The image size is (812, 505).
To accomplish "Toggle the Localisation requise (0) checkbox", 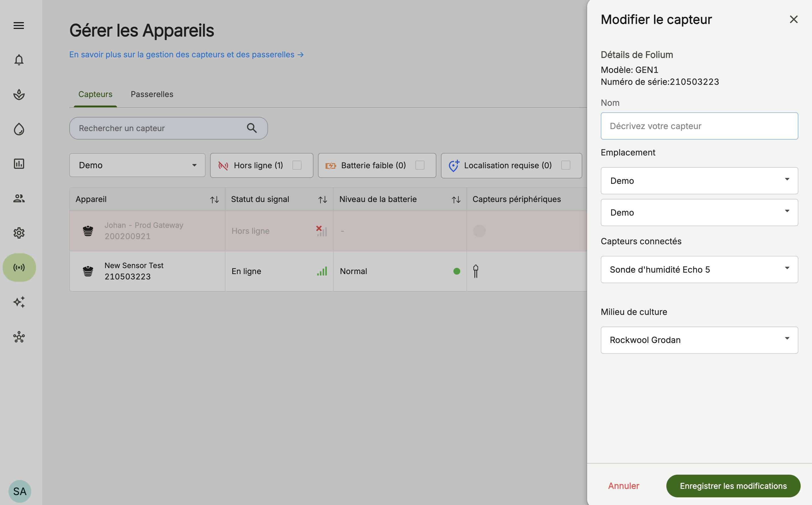I will click(566, 165).
